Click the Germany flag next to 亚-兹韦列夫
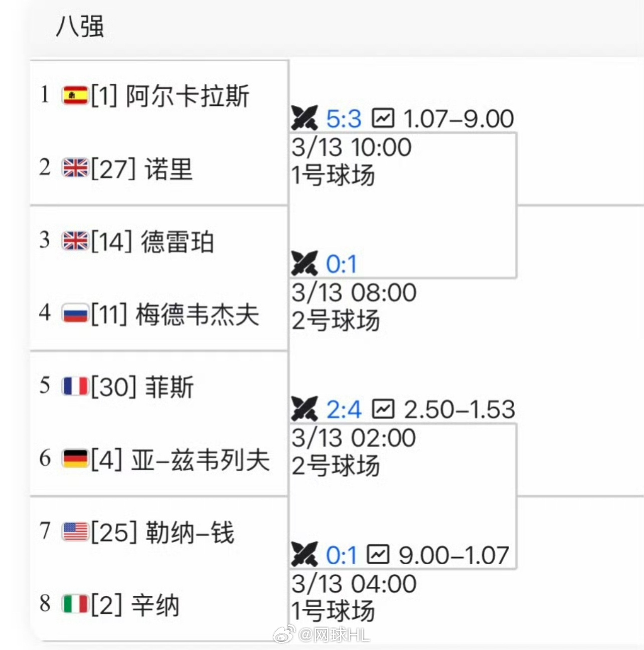This screenshot has height=650, width=644. (75, 459)
